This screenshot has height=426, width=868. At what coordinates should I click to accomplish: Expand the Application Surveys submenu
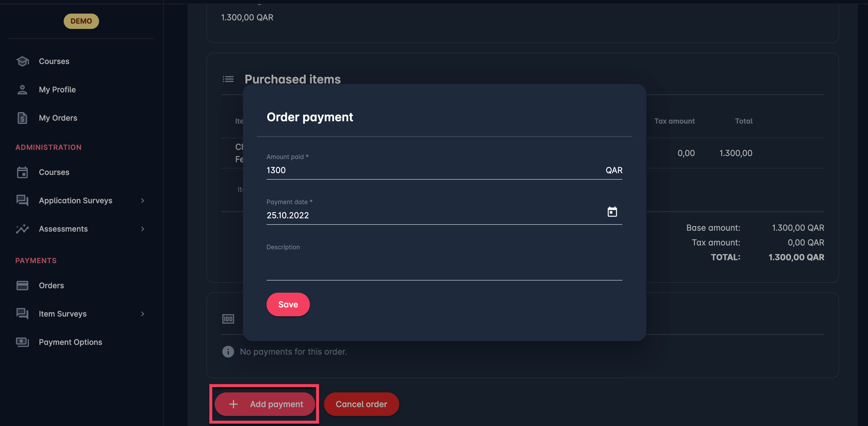[142, 201]
